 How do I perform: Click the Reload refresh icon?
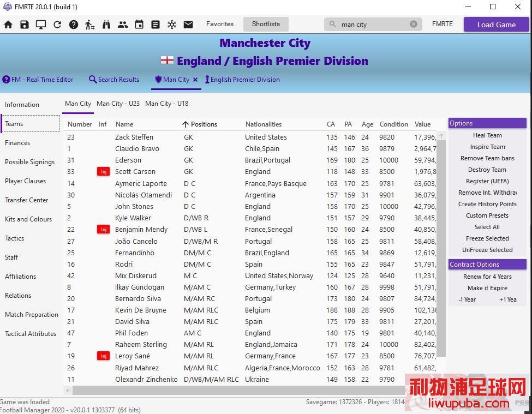tap(57, 25)
